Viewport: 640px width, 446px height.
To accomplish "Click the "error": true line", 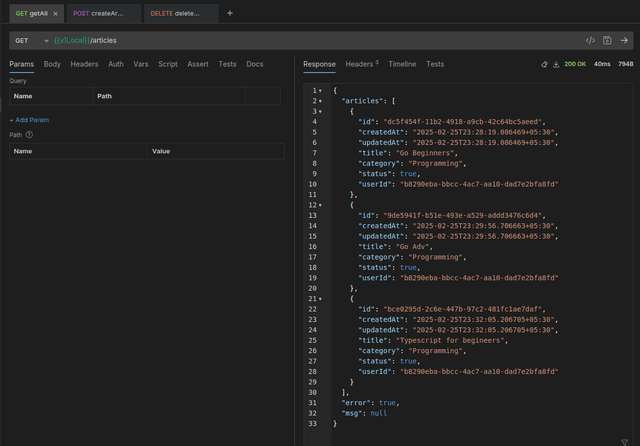I will pos(370,403).
